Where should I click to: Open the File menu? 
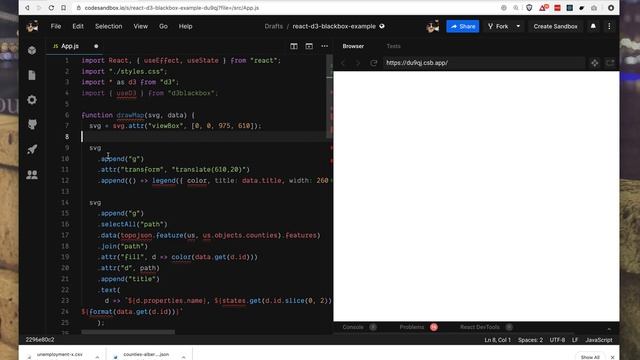[x=56, y=26]
